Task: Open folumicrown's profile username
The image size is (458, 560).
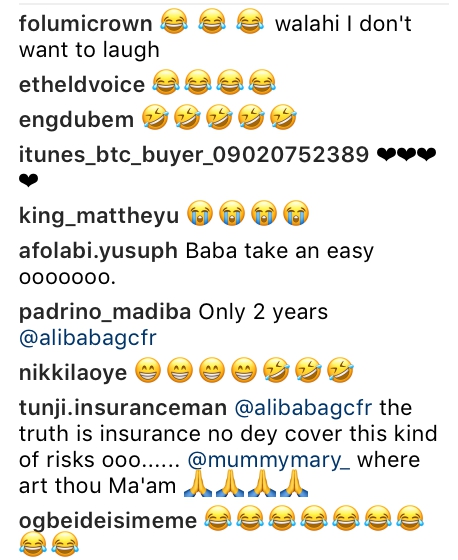Action: (x=85, y=24)
